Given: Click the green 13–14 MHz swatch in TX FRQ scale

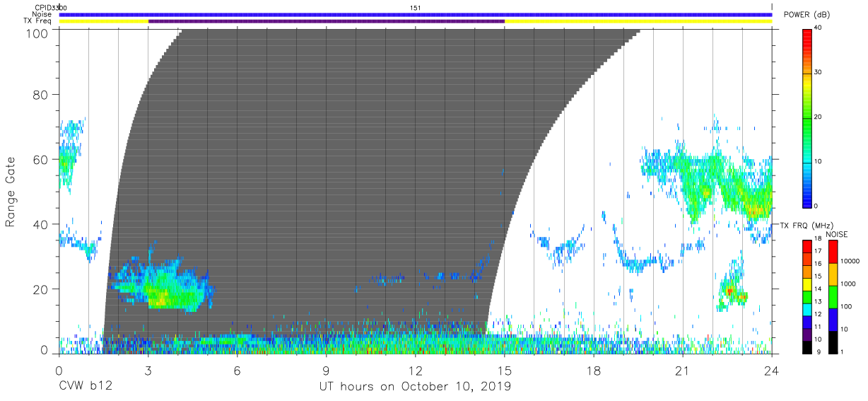Looking at the screenshot, I should [x=807, y=296].
